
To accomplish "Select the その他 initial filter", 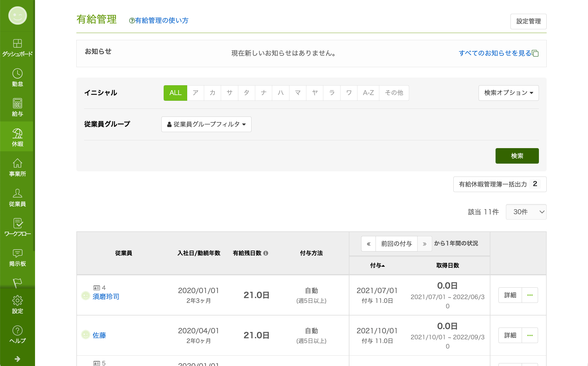I will pos(394,93).
